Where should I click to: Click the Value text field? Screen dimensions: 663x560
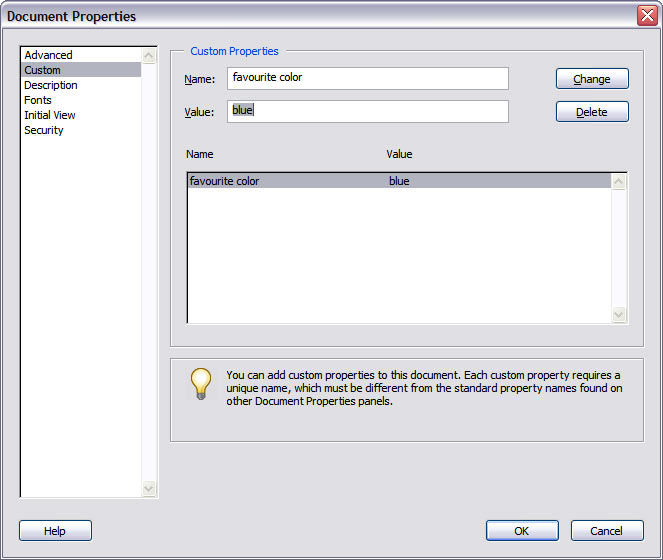click(368, 111)
